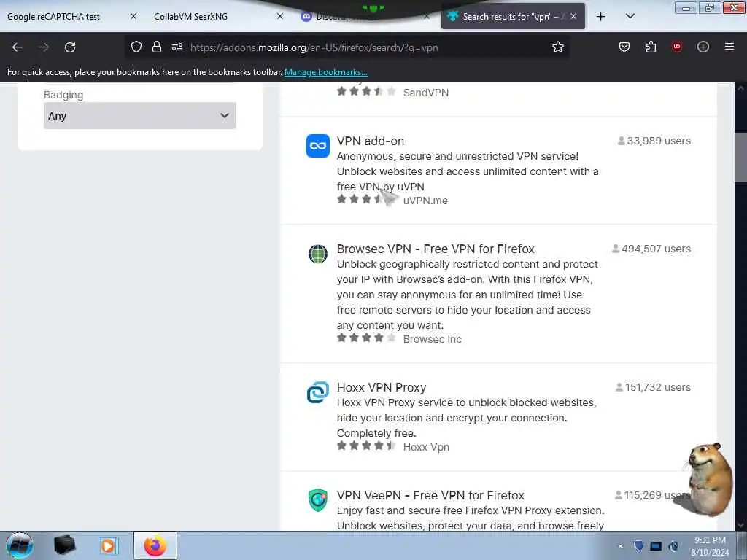747x560 pixels.
Task: Click the uVPN.me author name
Action: [x=425, y=201]
